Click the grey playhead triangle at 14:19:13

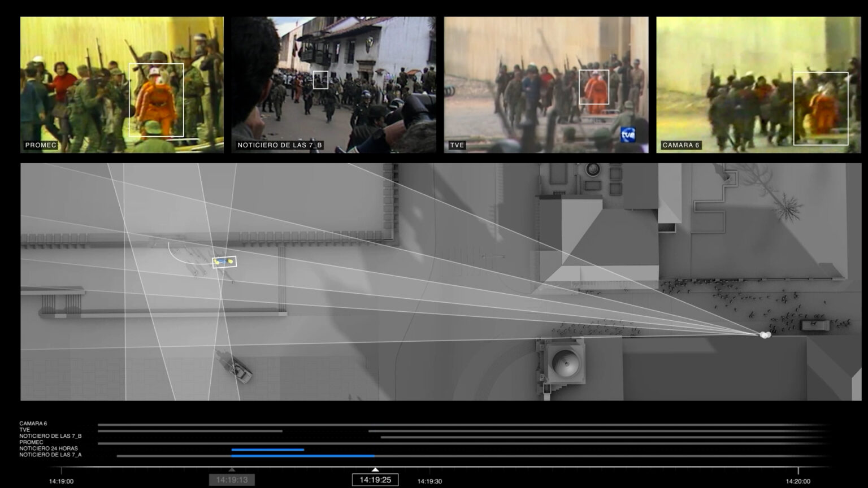click(x=232, y=470)
